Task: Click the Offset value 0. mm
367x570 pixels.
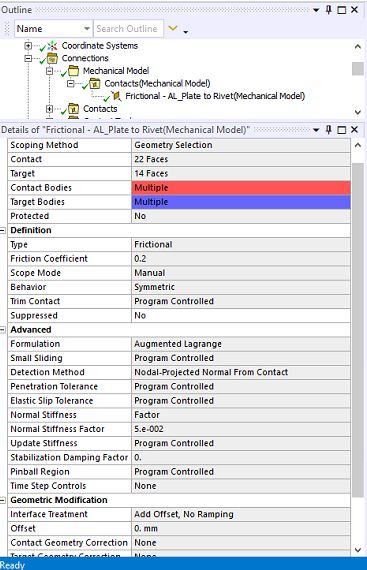Action: (x=241, y=529)
